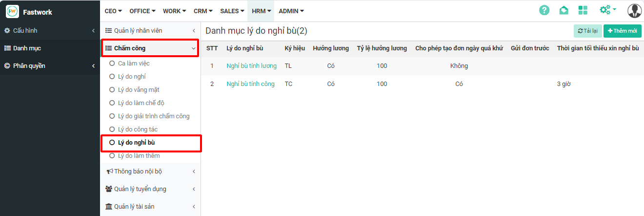Screen dimensions: 644x216
Task: Open the help question mark icon
Action: coord(544,10)
